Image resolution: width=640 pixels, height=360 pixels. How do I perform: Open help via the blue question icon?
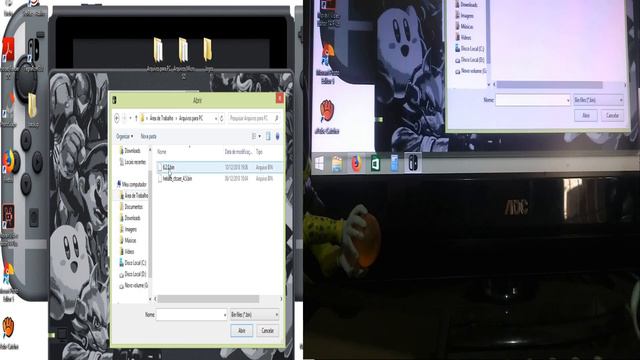click(278, 136)
